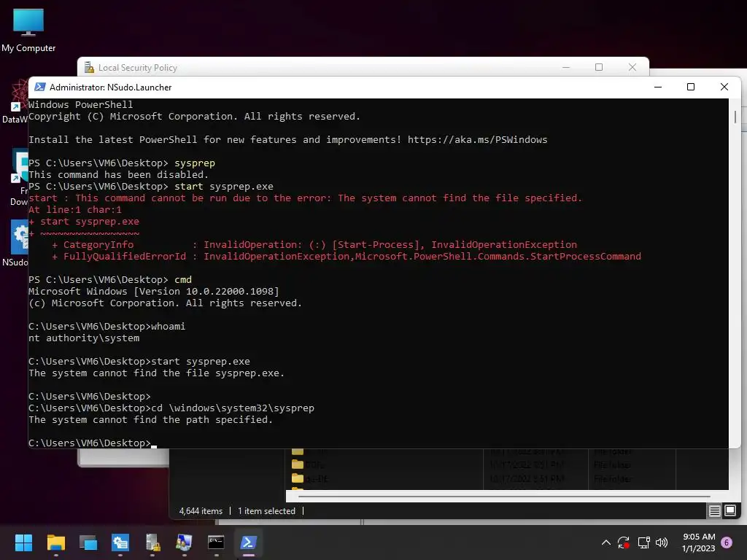
Task: Click the PowerShell icon in NSudo.Launcher title bar
Action: click(40, 87)
